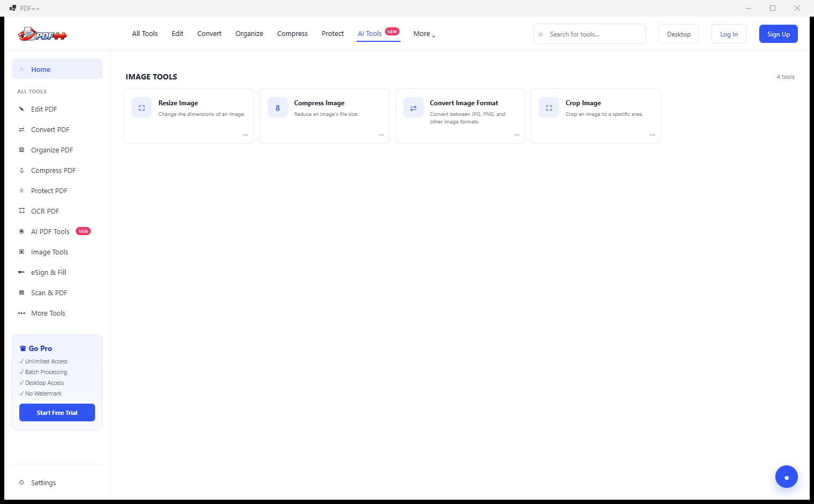
Task: Click the Scan & PDF sidebar icon
Action: 21,293
